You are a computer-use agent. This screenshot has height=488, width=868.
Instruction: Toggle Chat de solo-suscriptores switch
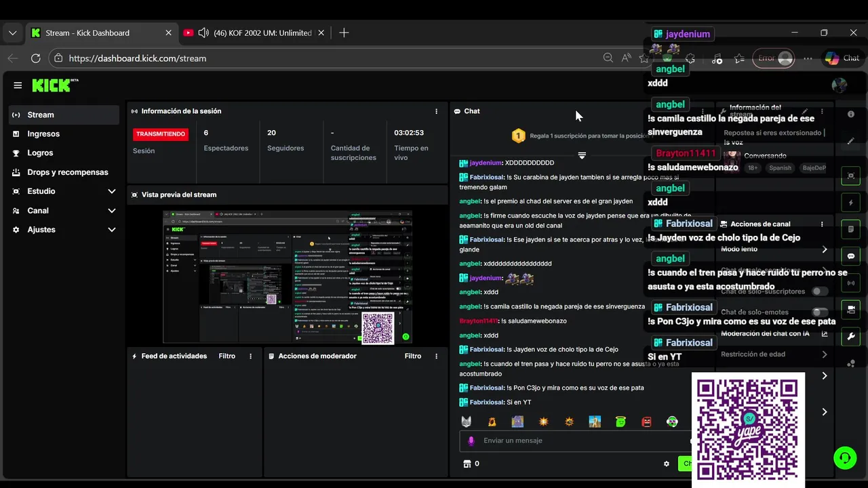point(820,291)
